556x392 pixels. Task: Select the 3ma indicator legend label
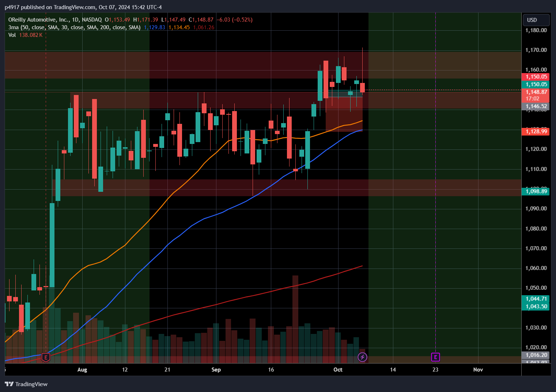point(75,27)
